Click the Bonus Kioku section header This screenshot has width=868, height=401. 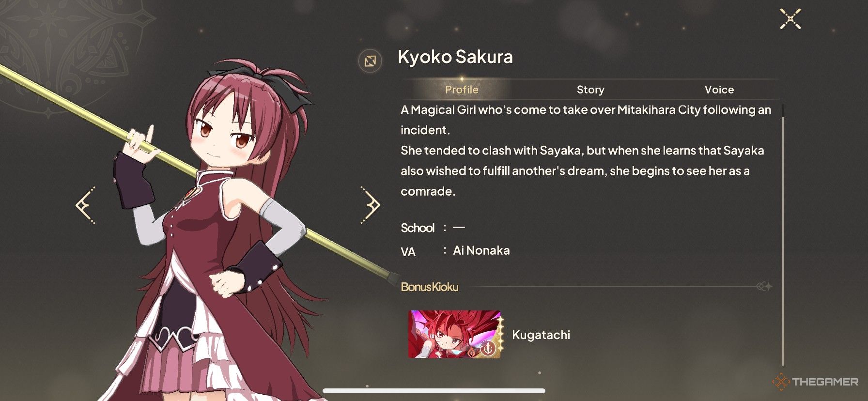click(x=429, y=287)
